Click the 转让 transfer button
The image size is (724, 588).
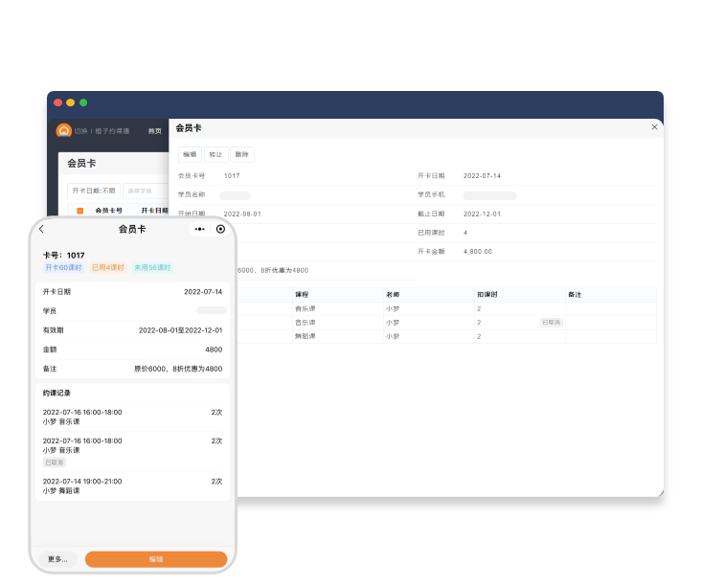coord(215,154)
